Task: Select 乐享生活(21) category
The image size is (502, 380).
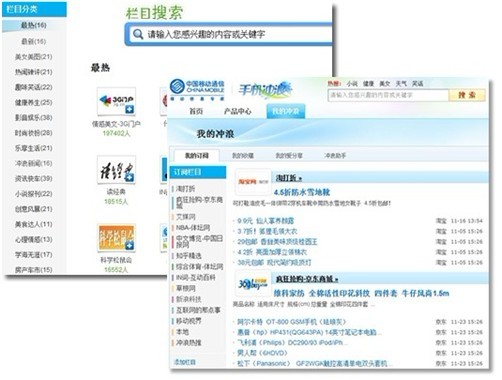Action: 34,148
